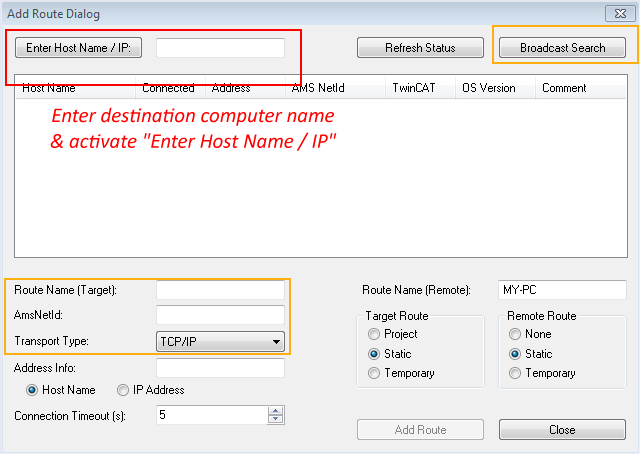
Task: Select the Host Name radio option
Action: (x=33, y=390)
